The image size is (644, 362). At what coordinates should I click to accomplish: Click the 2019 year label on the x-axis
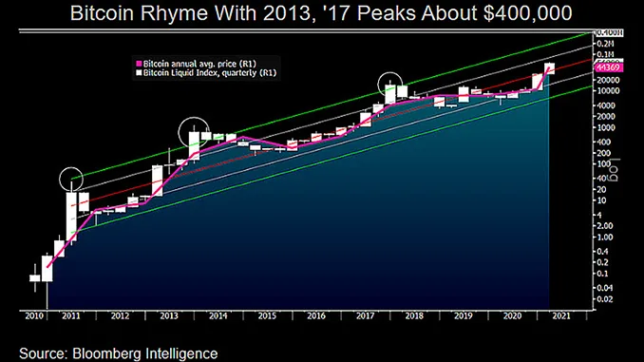tap(464, 316)
